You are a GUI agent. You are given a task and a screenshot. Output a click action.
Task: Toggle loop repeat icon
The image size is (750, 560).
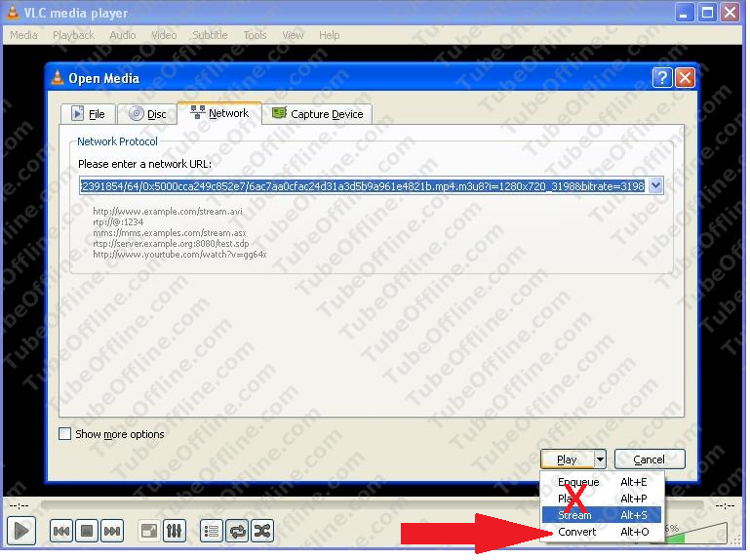click(236, 531)
